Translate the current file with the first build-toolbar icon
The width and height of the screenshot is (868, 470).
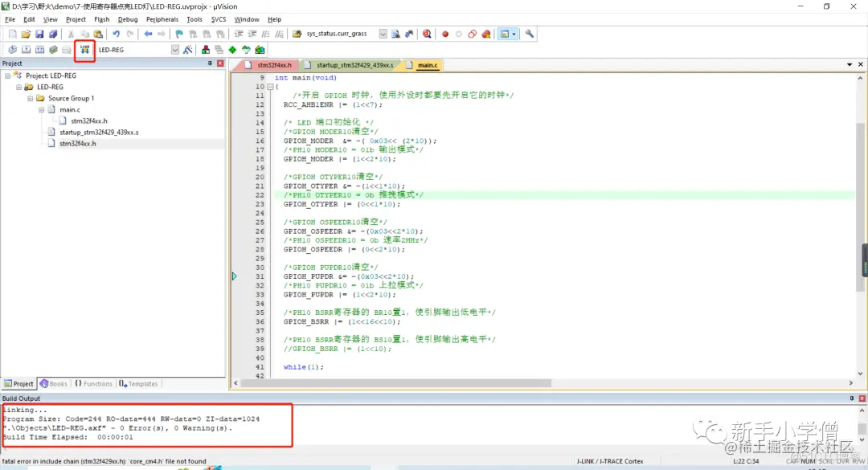12,49
